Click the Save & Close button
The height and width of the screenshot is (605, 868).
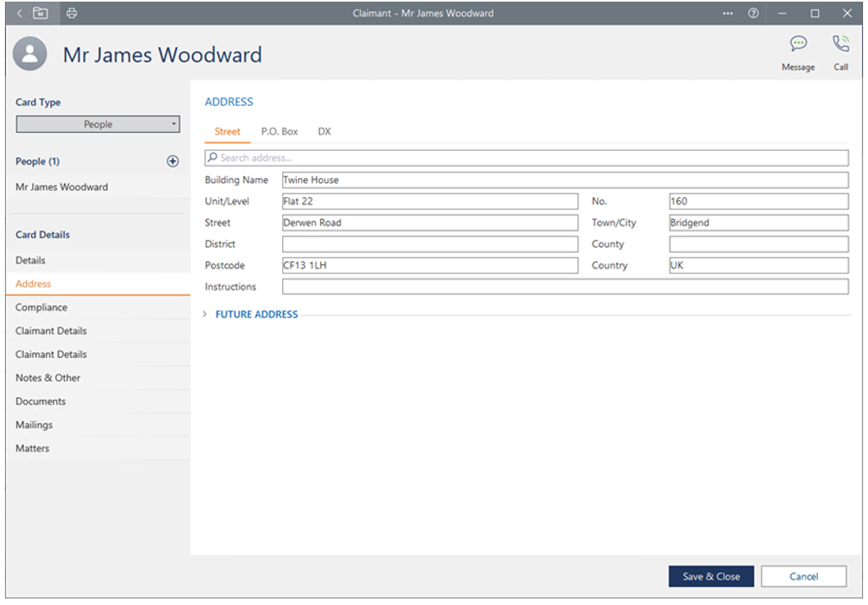[710, 576]
